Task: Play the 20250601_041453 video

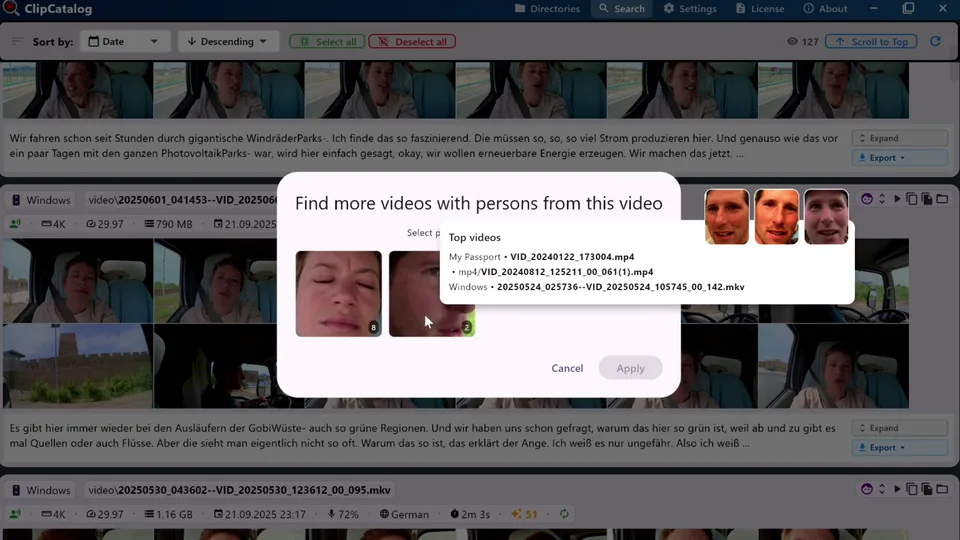Action: [x=897, y=199]
